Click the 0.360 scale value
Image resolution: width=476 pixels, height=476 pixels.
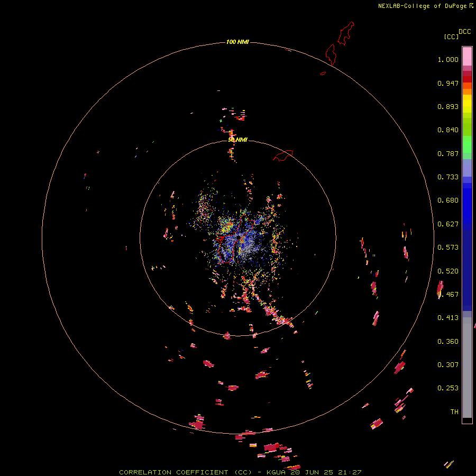coord(448,342)
